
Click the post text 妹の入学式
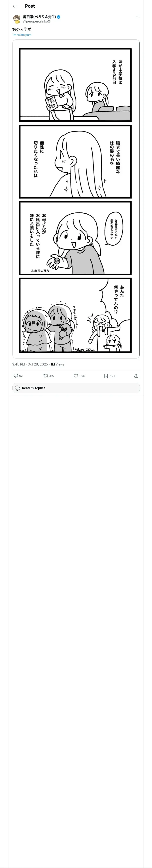(x=22, y=30)
